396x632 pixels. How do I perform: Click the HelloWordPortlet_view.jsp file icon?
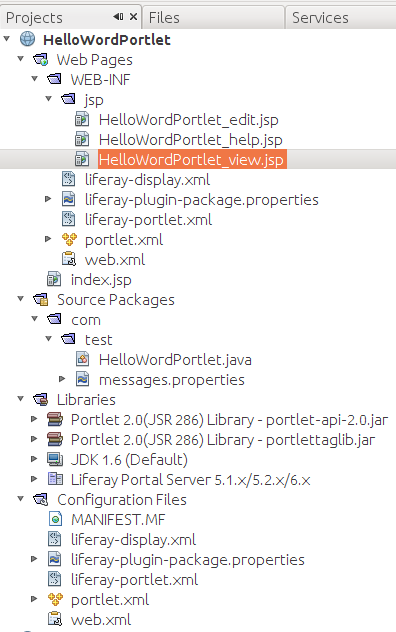coord(82,159)
